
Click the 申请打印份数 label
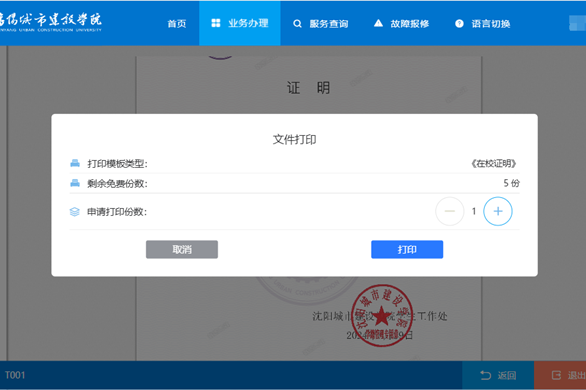click(x=117, y=212)
